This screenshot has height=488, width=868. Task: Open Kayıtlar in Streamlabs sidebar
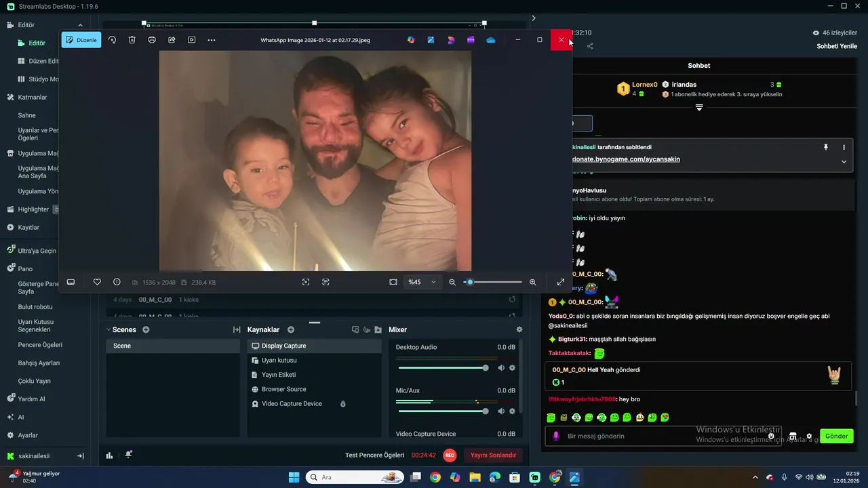[28, 227]
